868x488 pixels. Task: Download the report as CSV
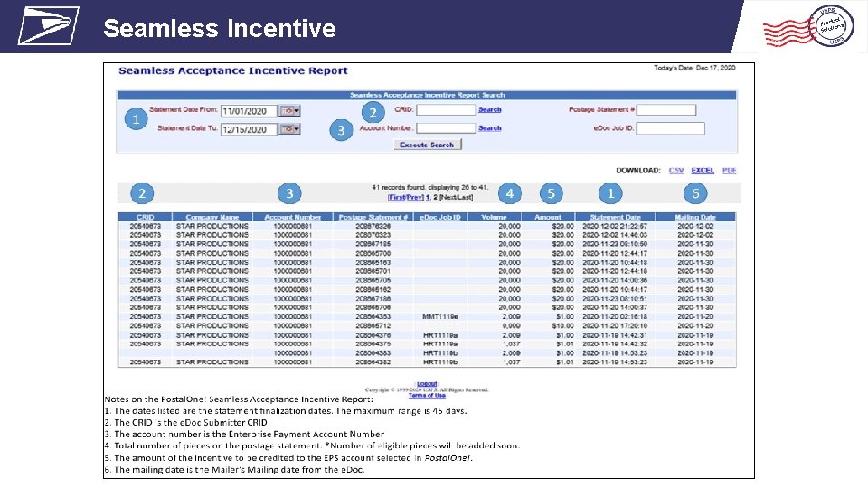[676, 171]
